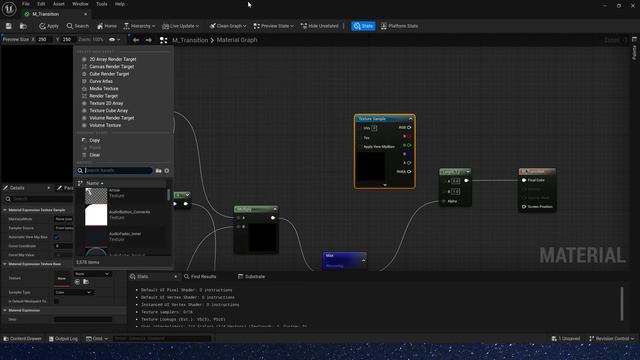Toggle Hide Unrelated nodes
Image resolution: width=640 pixels, height=360 pixels.
[x=320, y=26]
